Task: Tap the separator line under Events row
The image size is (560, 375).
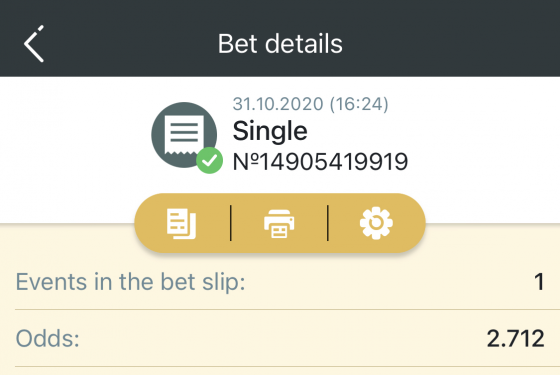Action: coord(280,310)
